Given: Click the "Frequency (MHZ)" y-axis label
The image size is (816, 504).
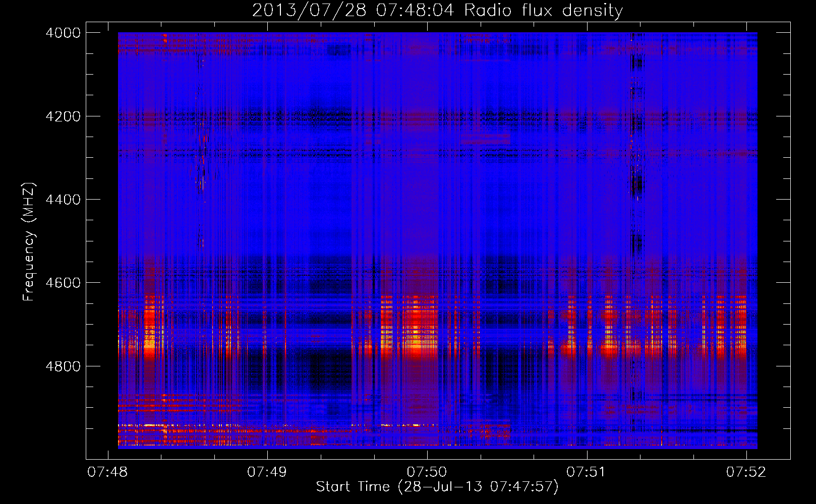Looking at the screenshot, I should pyautogui.click(x=29, y=242).
